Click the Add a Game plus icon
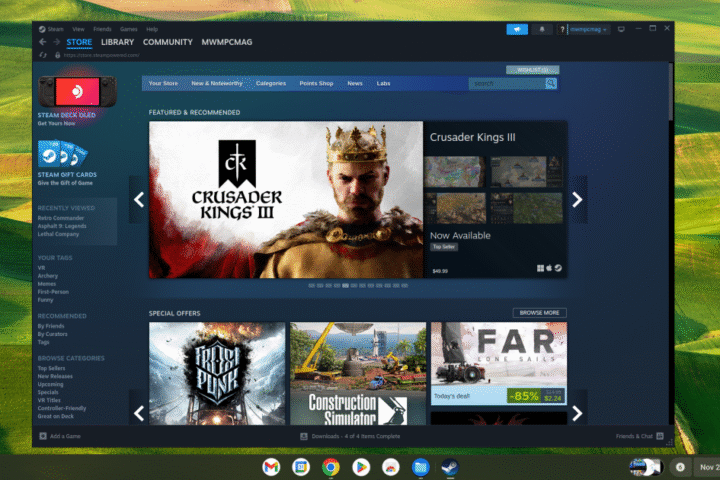The width and height of the screenshot is (720, 480). click(x=43, y=436)
